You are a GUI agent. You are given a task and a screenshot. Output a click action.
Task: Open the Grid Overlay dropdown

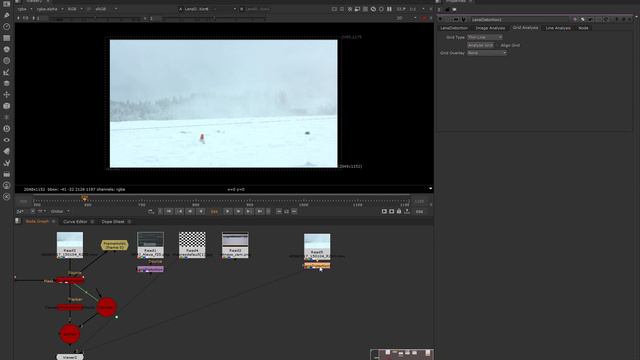487,53
